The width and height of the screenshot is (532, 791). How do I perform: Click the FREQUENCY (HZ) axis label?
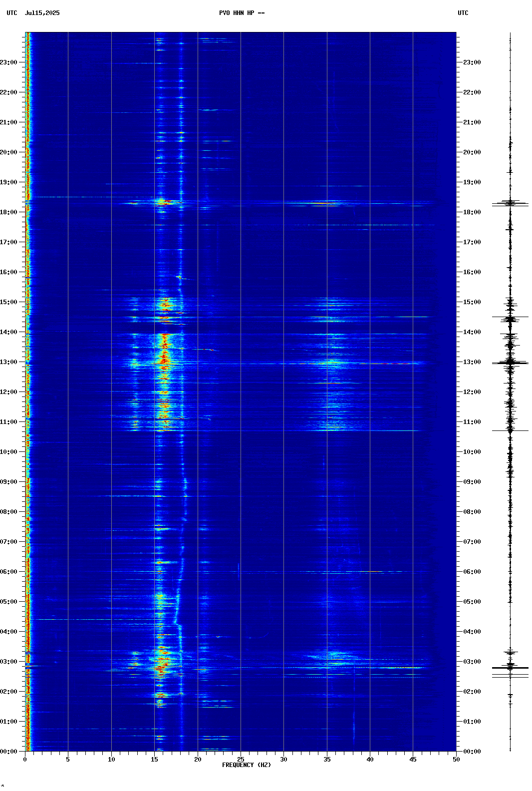[247, 765]
